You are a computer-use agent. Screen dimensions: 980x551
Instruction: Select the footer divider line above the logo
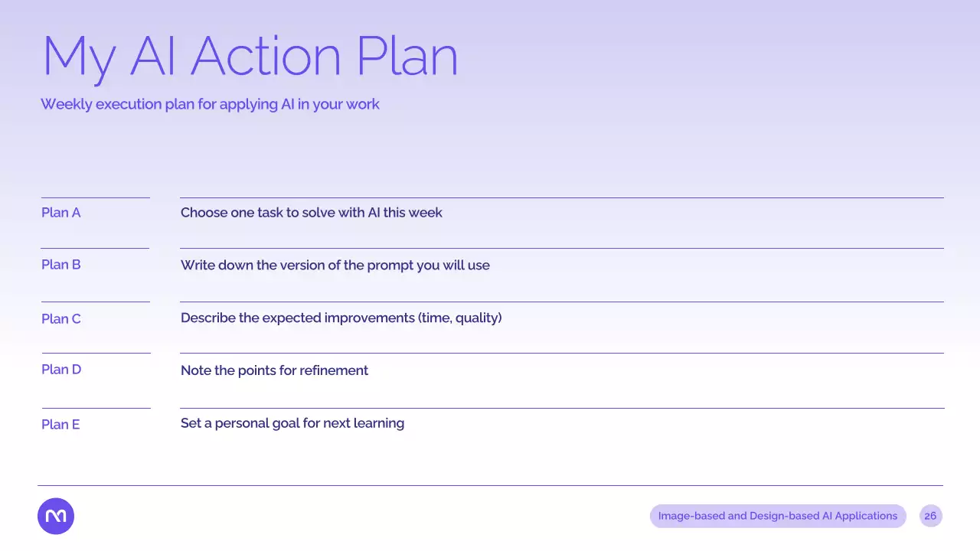coord(490,485)
